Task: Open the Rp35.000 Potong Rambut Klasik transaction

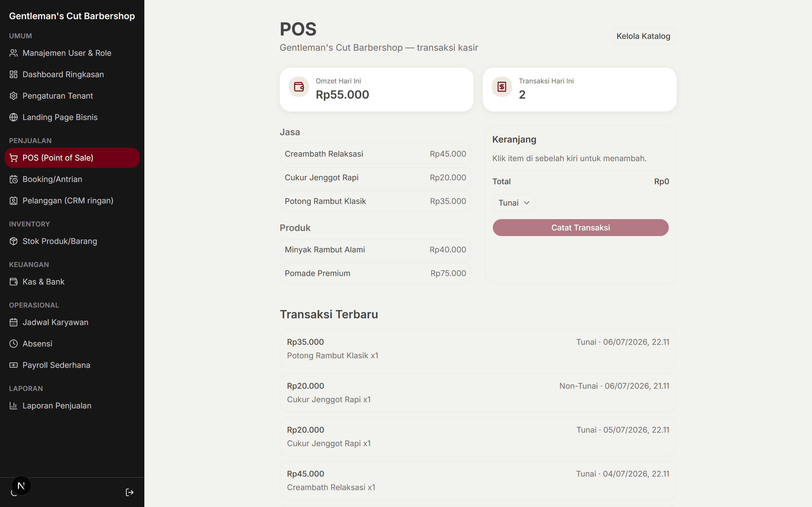Action: pos(478,349)
